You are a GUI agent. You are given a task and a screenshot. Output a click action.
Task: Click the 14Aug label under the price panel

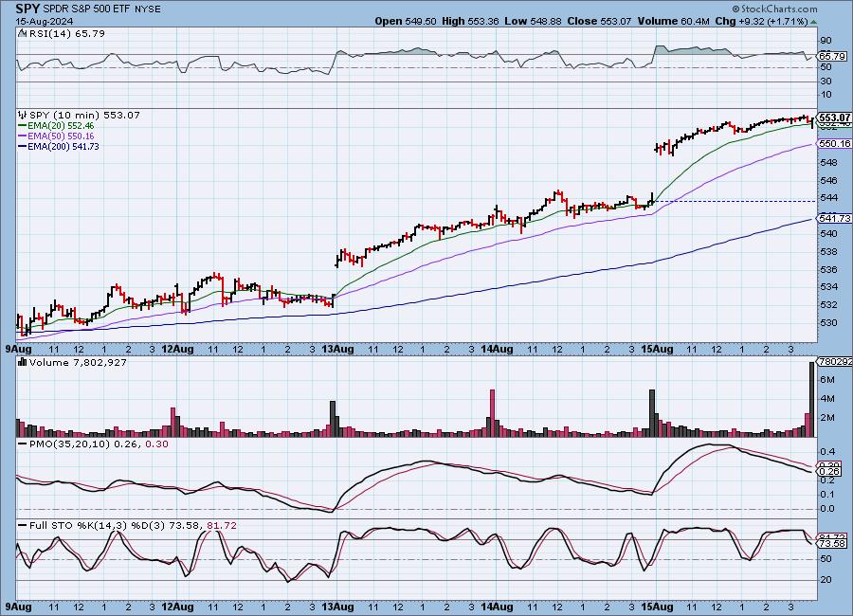tap(499, 349)
